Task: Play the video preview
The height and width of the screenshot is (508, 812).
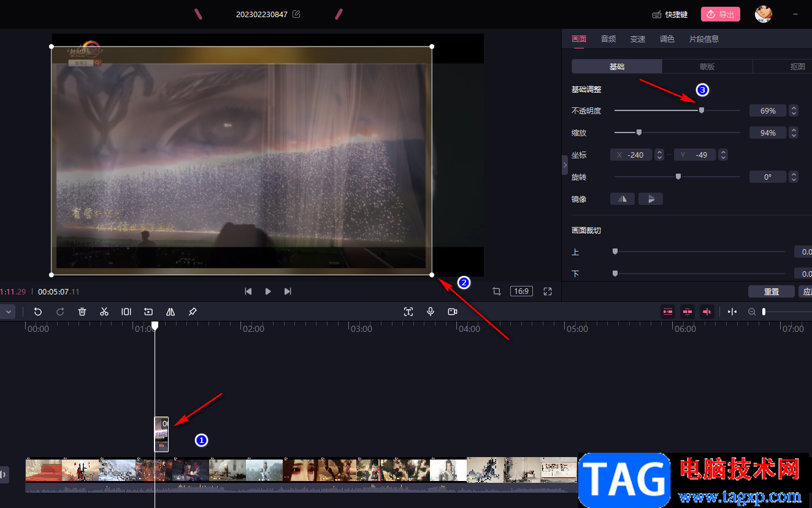Action: click(x=268, y=291)
